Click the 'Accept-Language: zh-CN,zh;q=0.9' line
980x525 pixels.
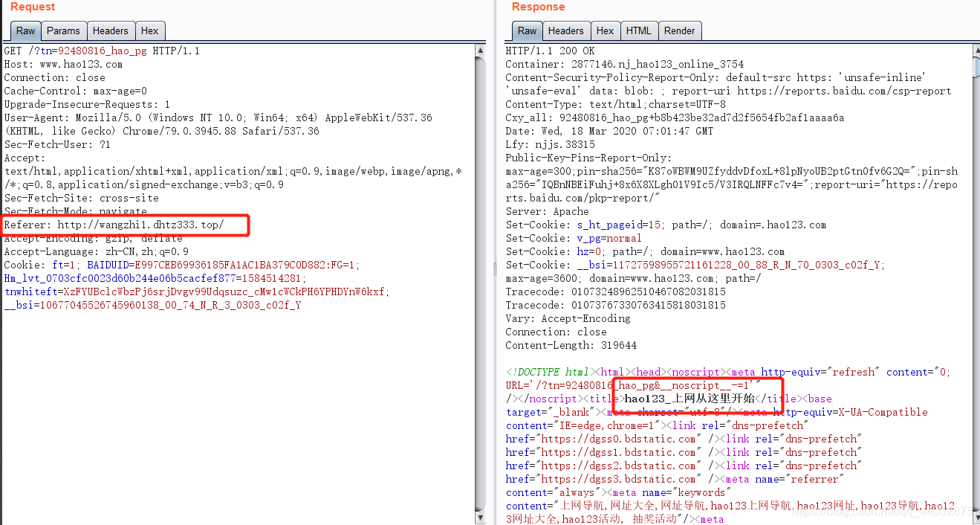[96, 251]
